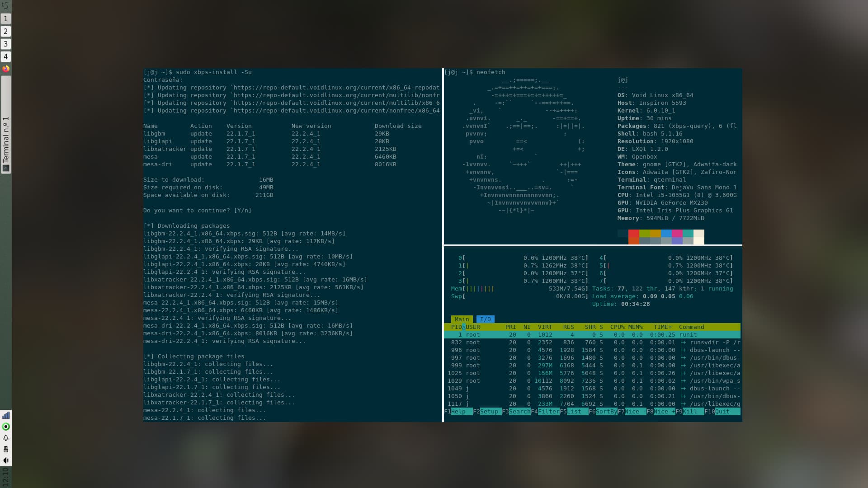This screenshot has width=868, height=488.
Task: Click the PID column header to sort
Action: tap(456, 327)
